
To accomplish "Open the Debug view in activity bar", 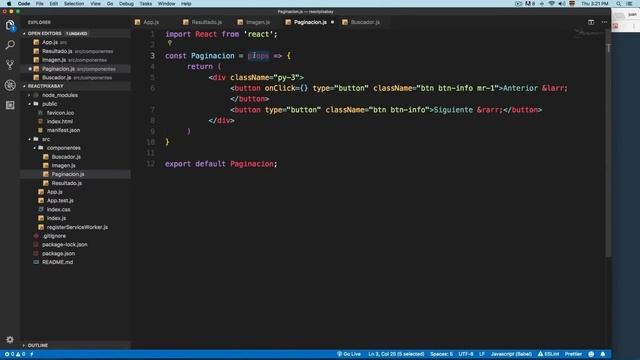I will [10, 85].
